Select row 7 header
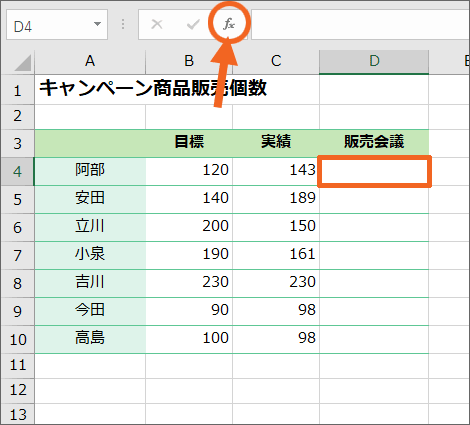Image resolution: width=470 pixels, height=425 pixels. [x=18, y=255]
